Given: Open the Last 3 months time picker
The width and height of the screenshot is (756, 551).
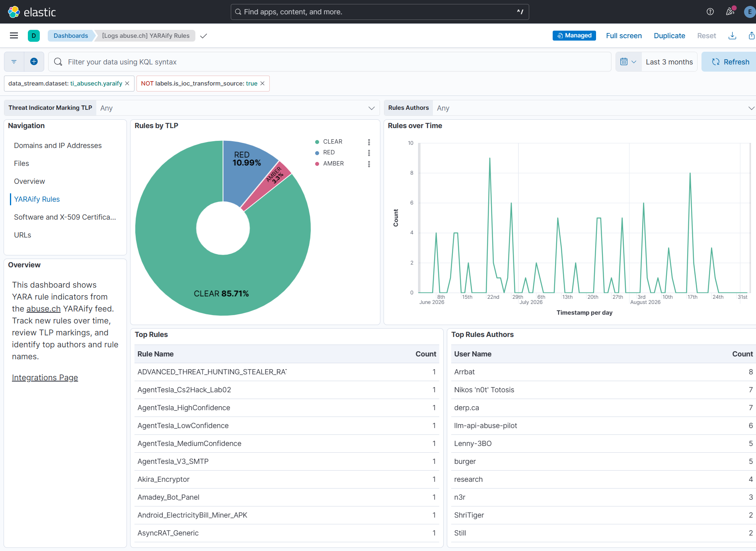Looking at the screenshot, I should tap(669, 62).
